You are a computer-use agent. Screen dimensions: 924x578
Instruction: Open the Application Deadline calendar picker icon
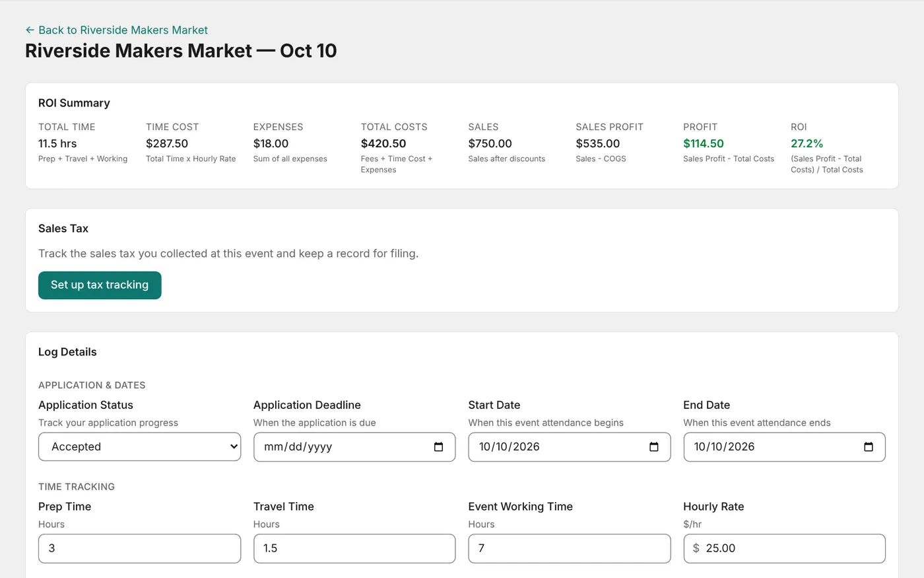[x=438, y=447]
